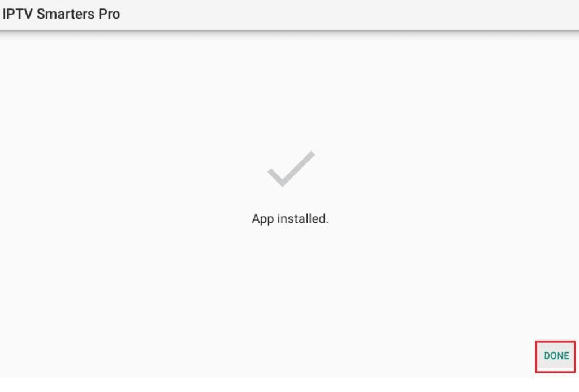Click the word 'installed' in the status message
Viewport: 579px width, 392px height.
coord(301,219)
